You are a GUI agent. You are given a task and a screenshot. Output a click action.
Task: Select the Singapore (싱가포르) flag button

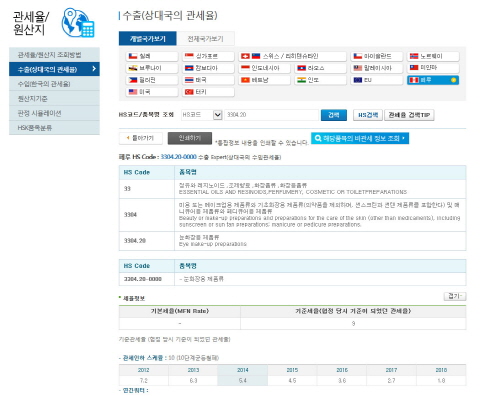tap(208, 56)
